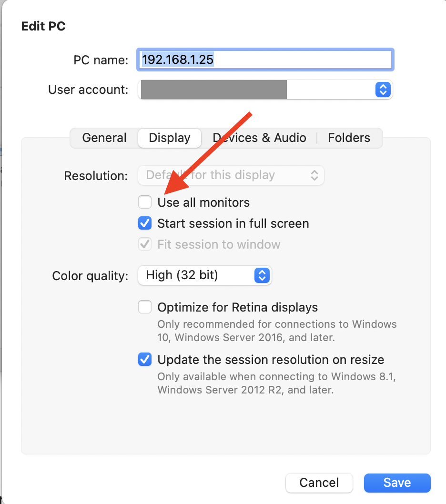Open the Resolution dropdown menu

point(231,175)
